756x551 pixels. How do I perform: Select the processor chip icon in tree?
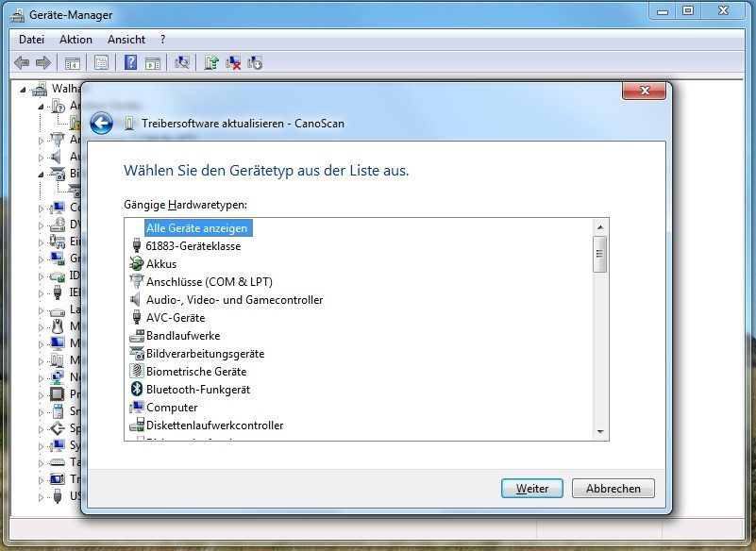58,394
